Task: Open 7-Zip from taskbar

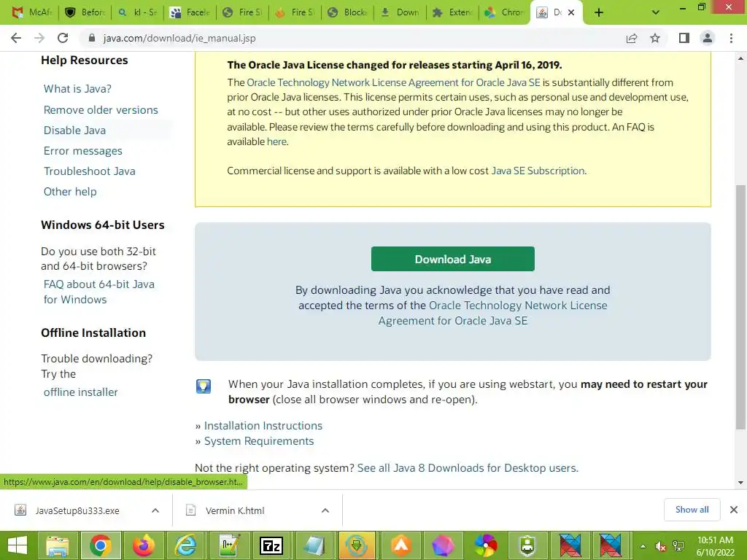Action: (271, 545)
